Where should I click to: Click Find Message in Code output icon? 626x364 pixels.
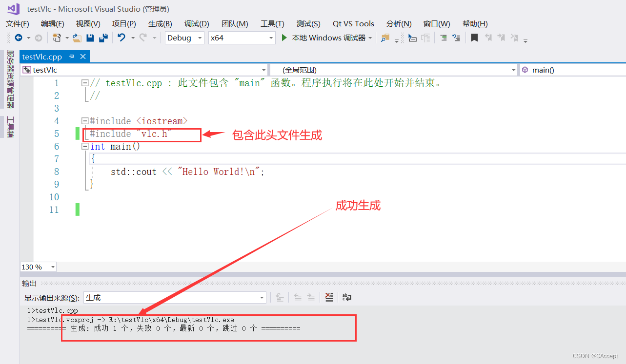click(280, 297)
